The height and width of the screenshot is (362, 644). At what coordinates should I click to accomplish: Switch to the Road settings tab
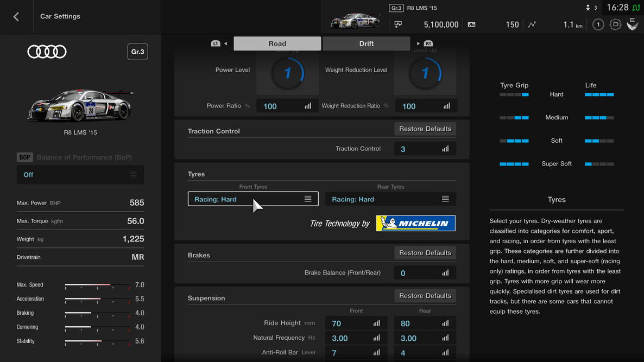[277, 43]
